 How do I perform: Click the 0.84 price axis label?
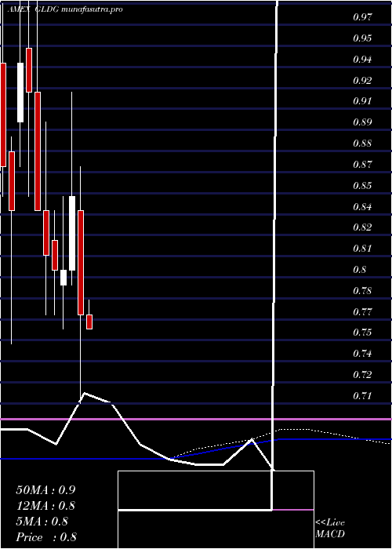coord(362,206)
